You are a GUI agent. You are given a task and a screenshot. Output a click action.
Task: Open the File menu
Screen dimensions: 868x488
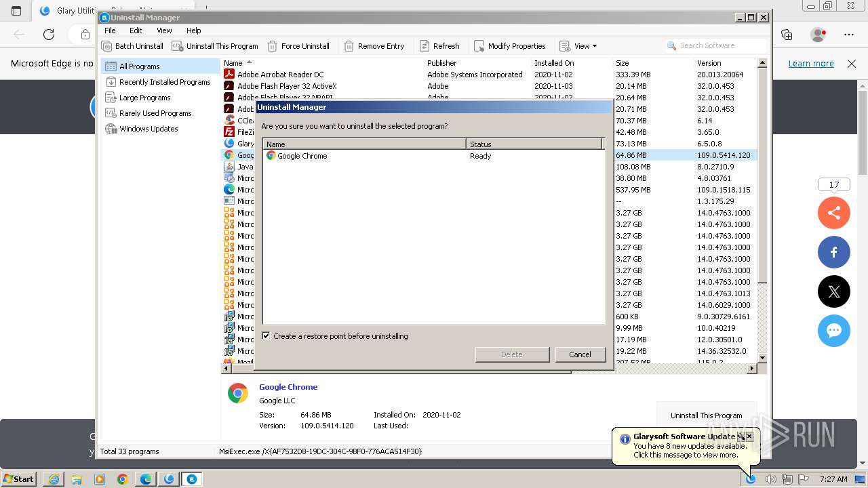[x=110, y=30]
